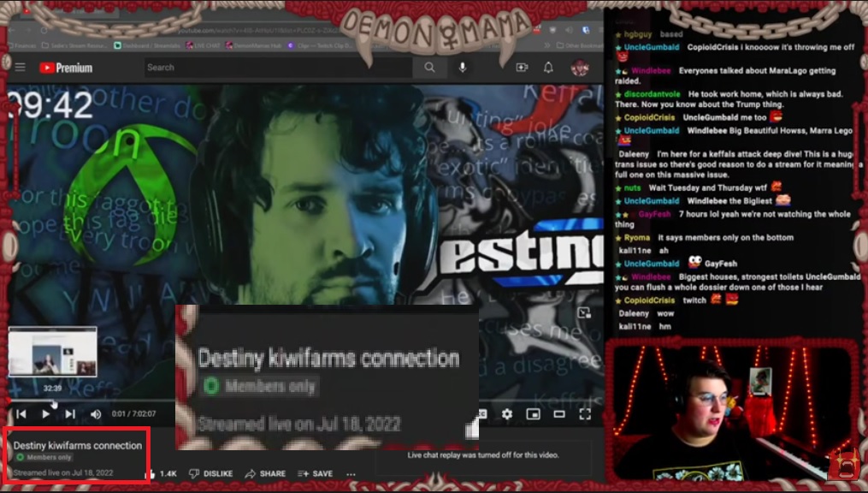Open the player settings gear
868x493 pixels.
(506, 413)
